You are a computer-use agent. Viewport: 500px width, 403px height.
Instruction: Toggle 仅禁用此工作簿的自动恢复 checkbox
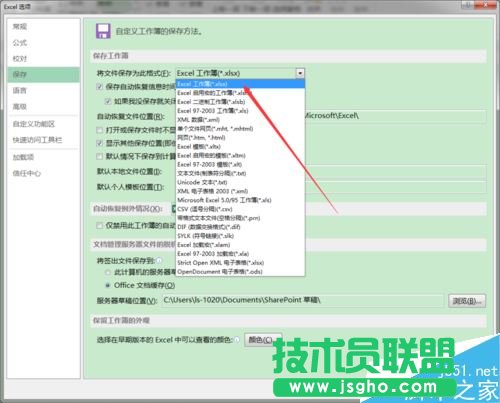tap(99, 226)
